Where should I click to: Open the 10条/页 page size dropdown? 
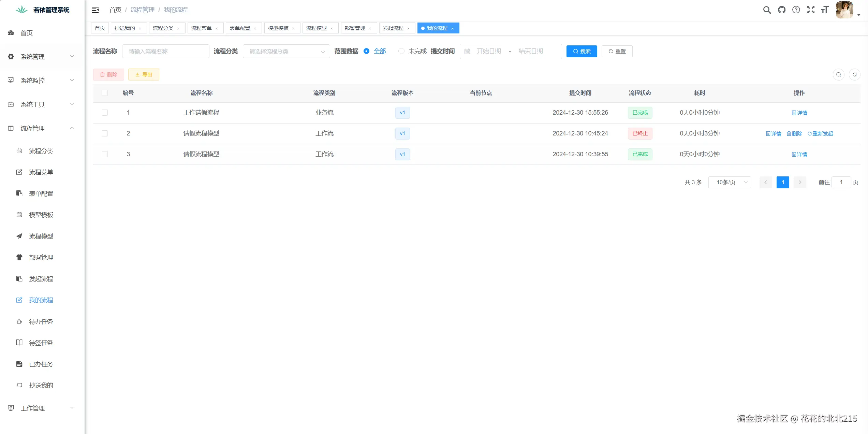[x=730, y=183]
